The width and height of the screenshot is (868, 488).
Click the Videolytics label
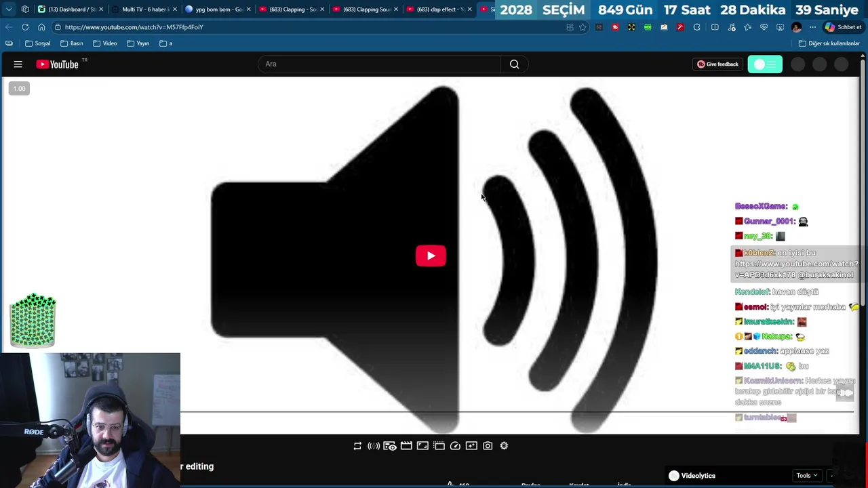[698, 476]
